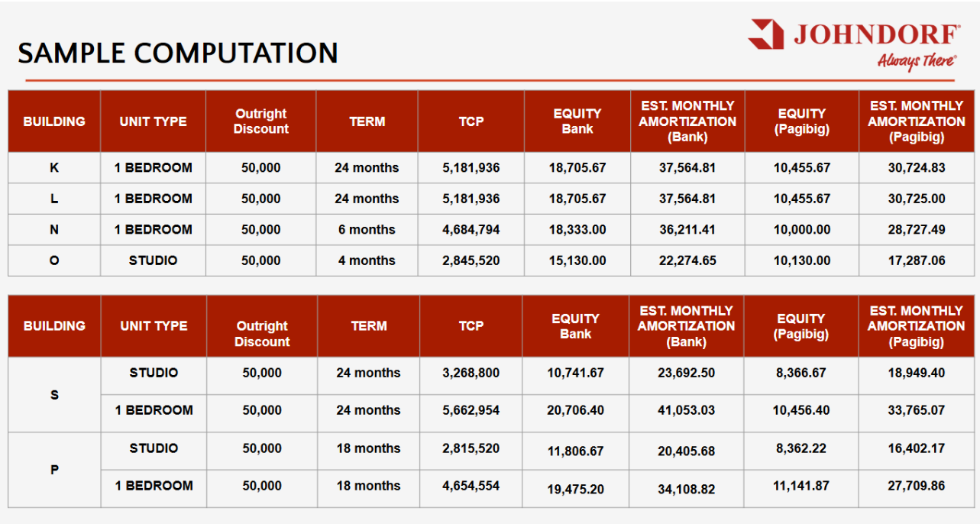980x524 pixels.
Task: Select the Building N cell
Action: click(54, 229)
